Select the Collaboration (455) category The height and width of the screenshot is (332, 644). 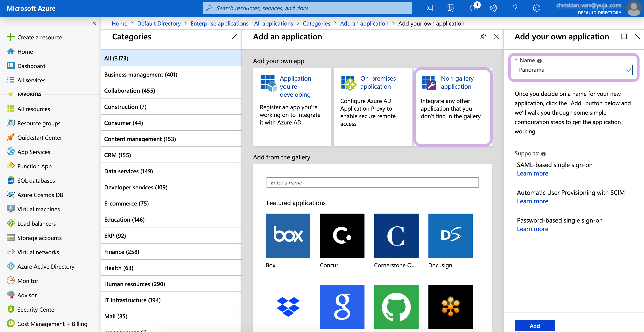129,91
